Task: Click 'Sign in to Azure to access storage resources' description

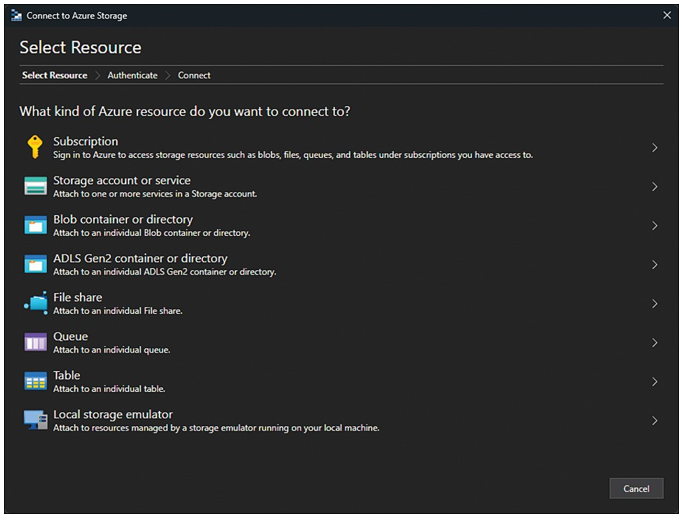Action: click(x=293, y=155)
